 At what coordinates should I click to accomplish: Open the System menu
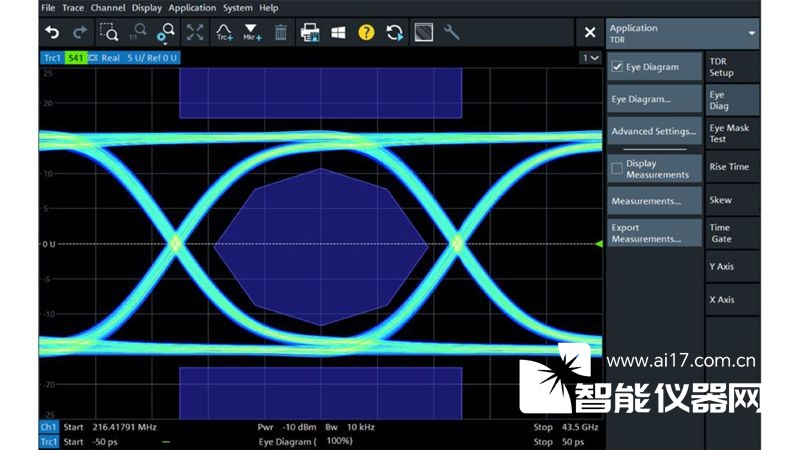237,8
